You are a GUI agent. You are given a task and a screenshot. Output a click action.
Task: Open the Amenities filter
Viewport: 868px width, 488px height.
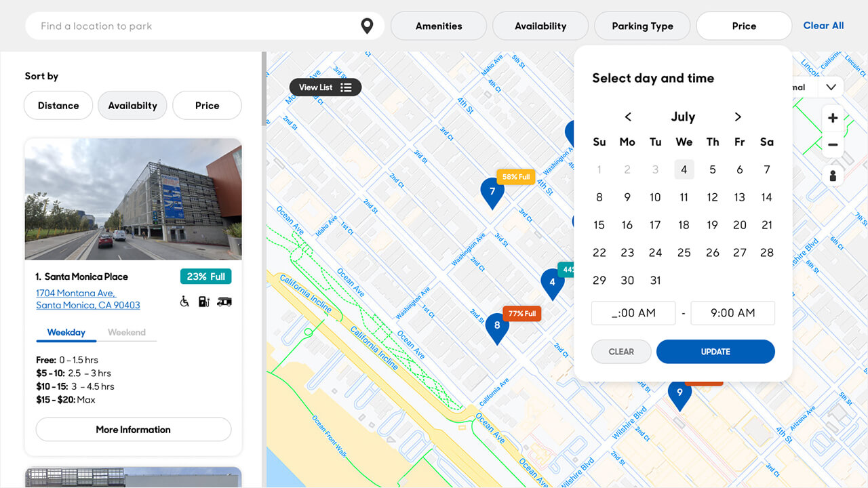point(439,26)
